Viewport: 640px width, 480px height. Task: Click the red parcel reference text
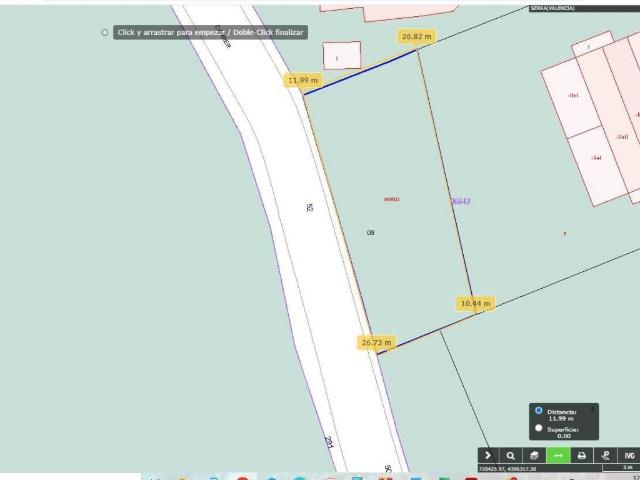[x=392, y=199]
